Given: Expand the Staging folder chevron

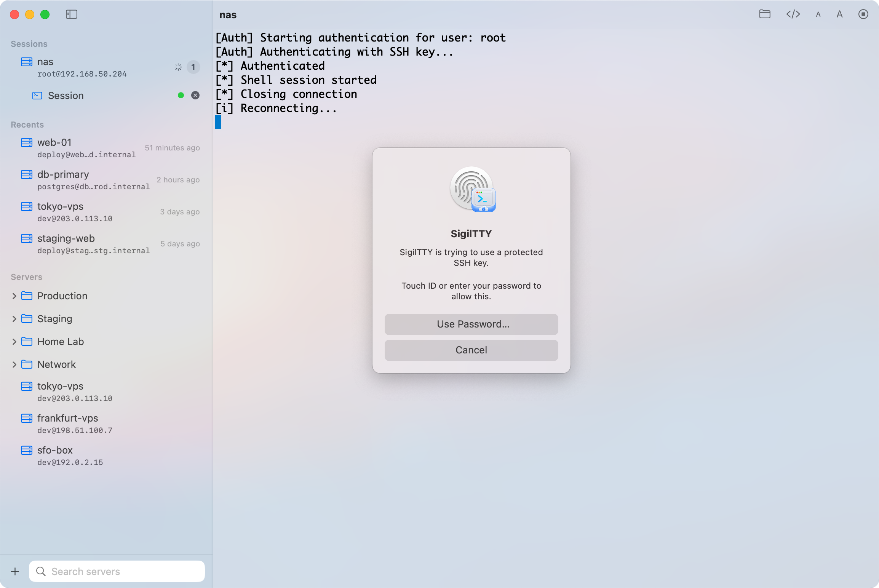Looking at the screenshot, I should [14, 319].
